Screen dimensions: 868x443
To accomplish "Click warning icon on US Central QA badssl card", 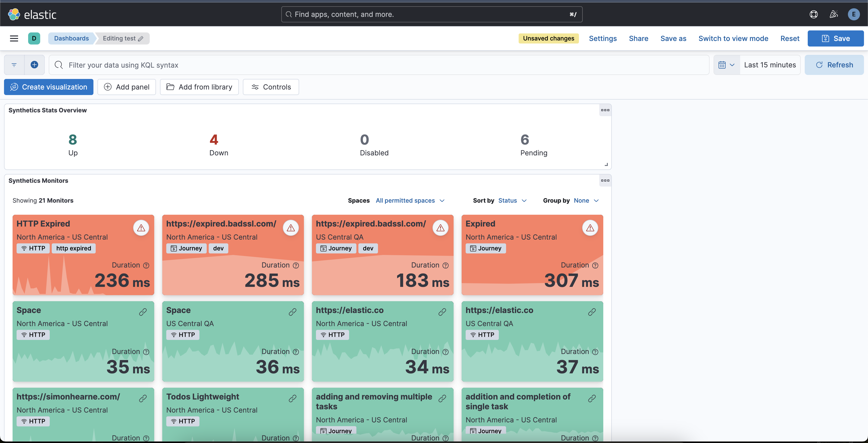I will coord(440,228).
